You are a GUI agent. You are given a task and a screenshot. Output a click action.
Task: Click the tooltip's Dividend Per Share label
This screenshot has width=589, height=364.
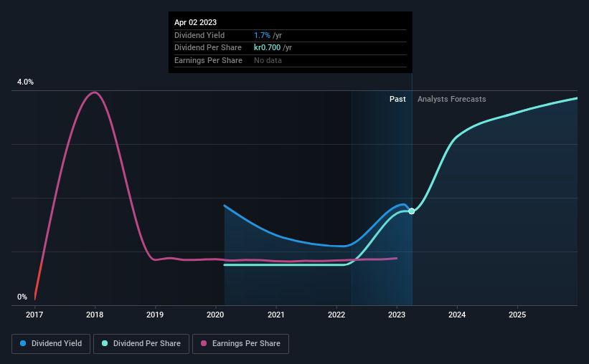click(208, 48)
